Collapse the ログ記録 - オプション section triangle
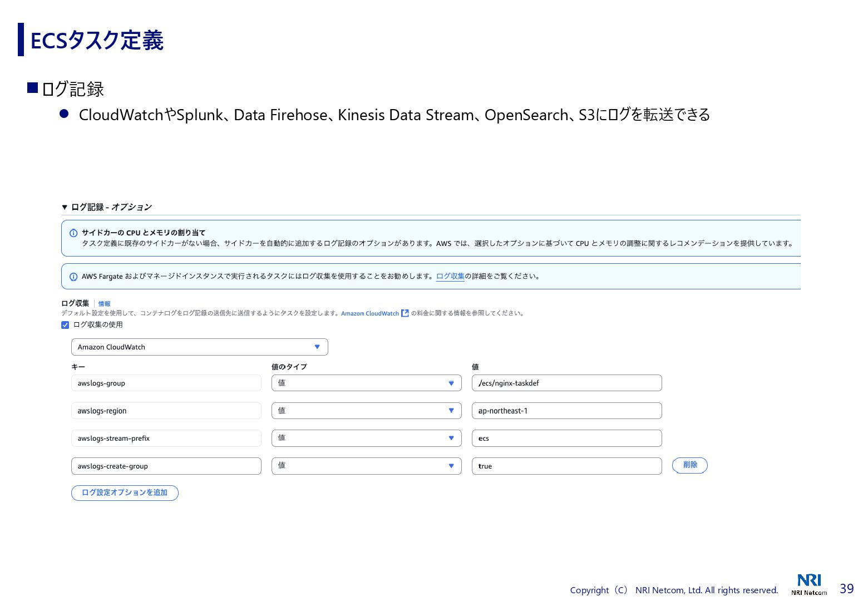The width and height of the screenshot is (868, 601). [x=65, y=207]
